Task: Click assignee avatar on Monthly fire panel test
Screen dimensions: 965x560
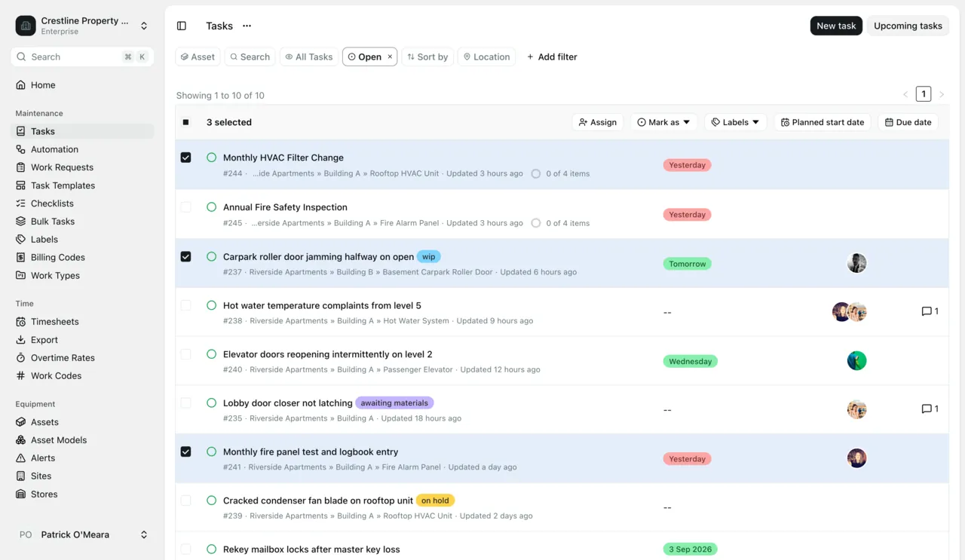Action: tap(856, 458)
